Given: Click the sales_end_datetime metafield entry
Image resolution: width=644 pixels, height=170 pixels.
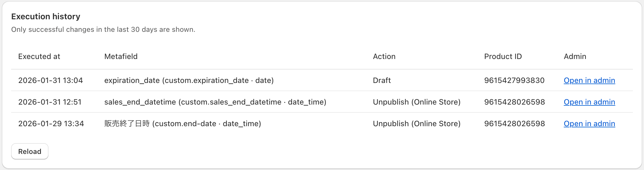Looking at the screenshot, I should 215,102.
